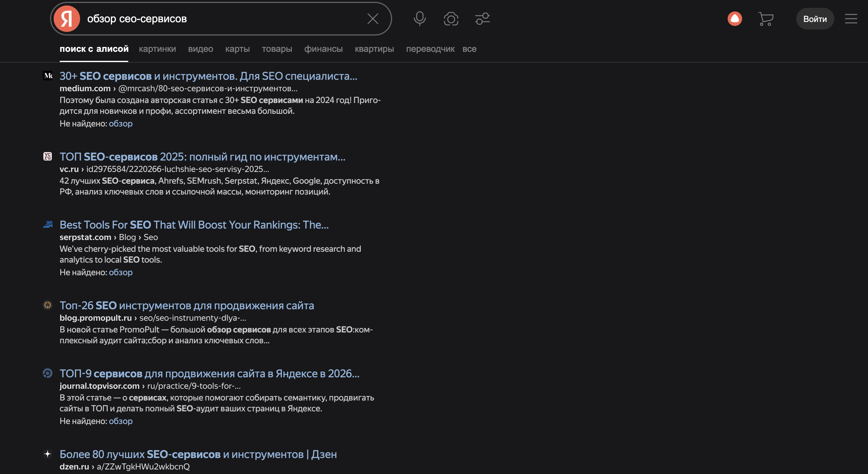This screenshot has height=474, width=868.
Task: Click serpstat favicon next to Best Tools result
Action: (x=48, y=224)
